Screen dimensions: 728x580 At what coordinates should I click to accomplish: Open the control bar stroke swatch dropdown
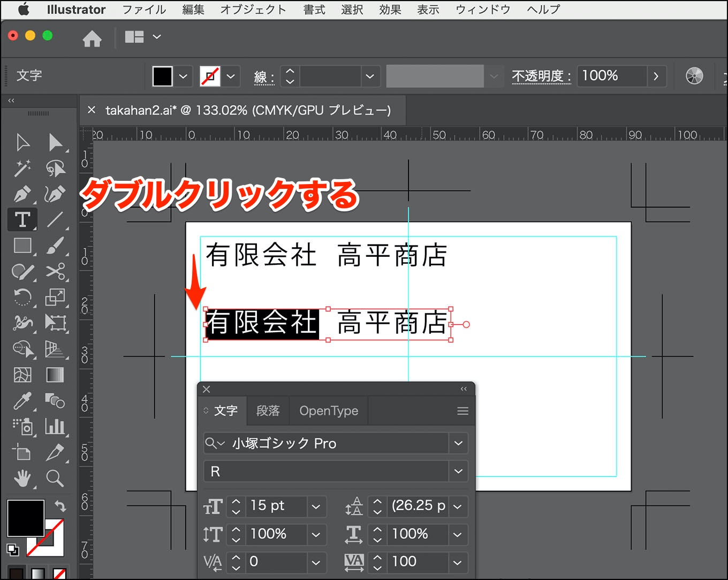[231, 76]
